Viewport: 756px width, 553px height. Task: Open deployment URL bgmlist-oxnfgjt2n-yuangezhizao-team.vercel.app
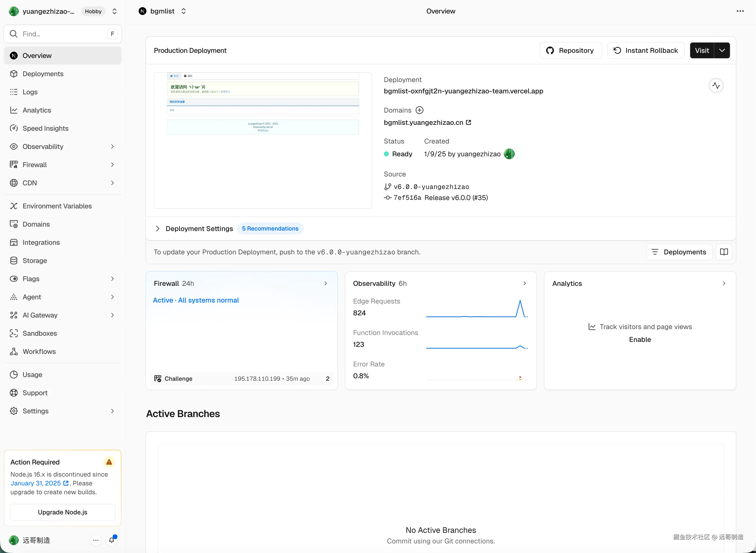[464, 91]
